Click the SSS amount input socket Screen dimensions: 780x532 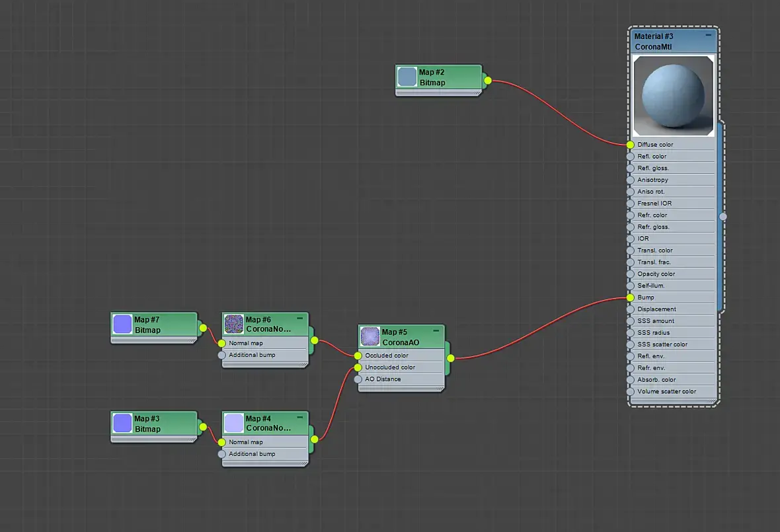point(630,321)
